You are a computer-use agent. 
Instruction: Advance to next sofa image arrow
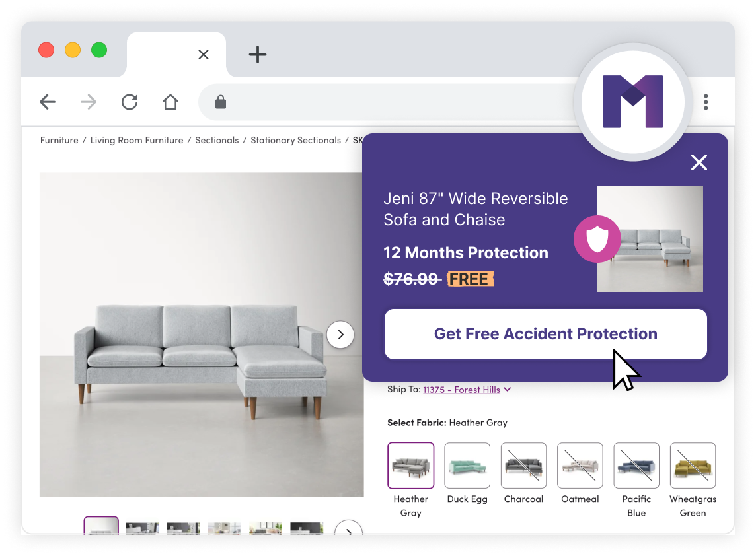(x=340, y=334)
